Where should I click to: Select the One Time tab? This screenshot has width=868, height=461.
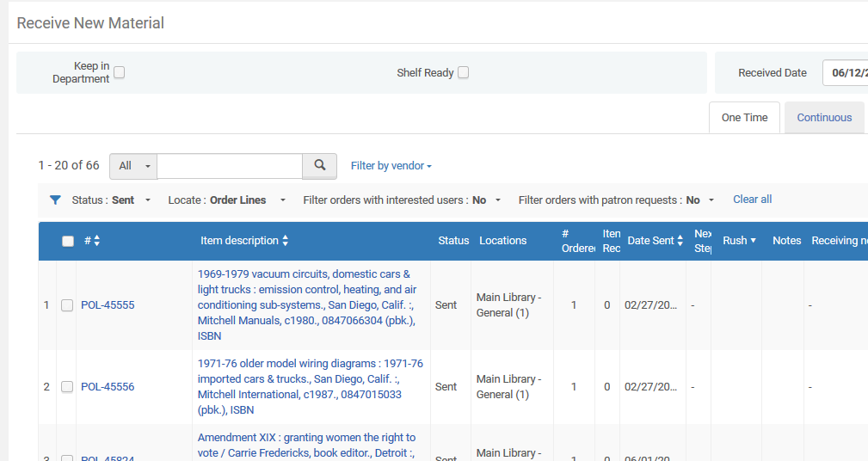click(744, 118)
